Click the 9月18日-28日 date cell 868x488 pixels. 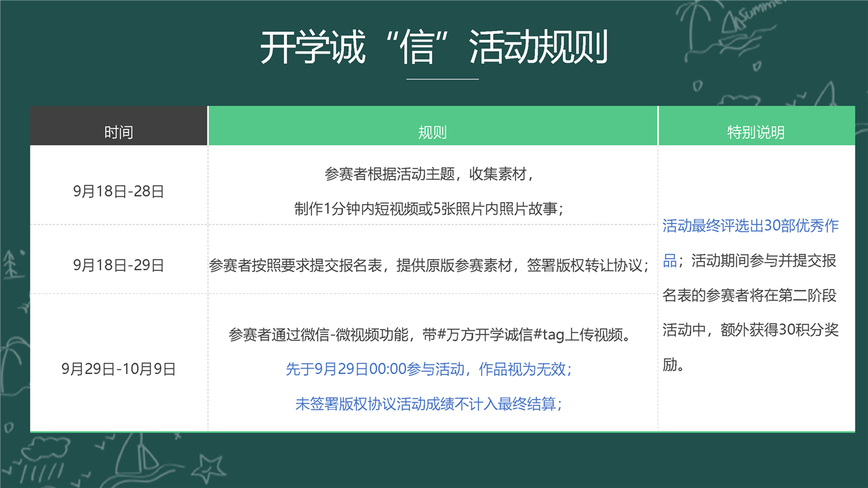119,191
